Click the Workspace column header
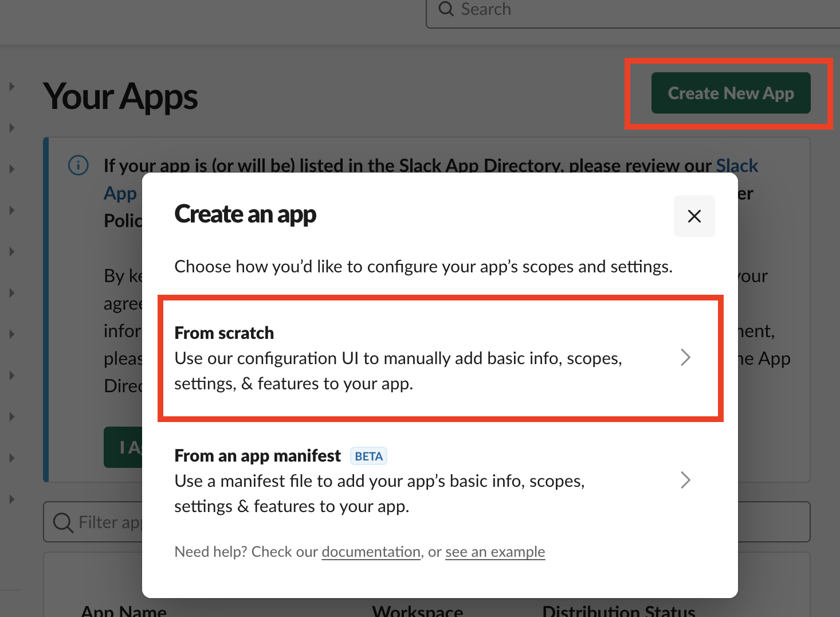 pyautogui.click(x=417, y=611)
